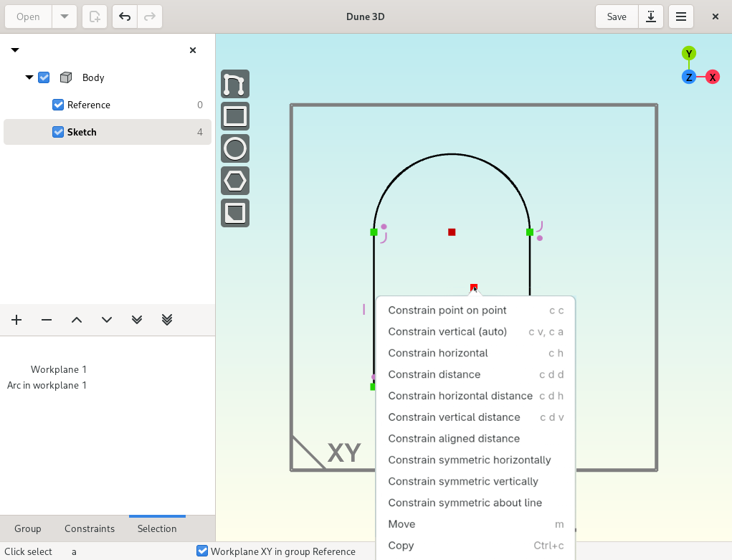Select the contour drawing tool

(235, 84)
